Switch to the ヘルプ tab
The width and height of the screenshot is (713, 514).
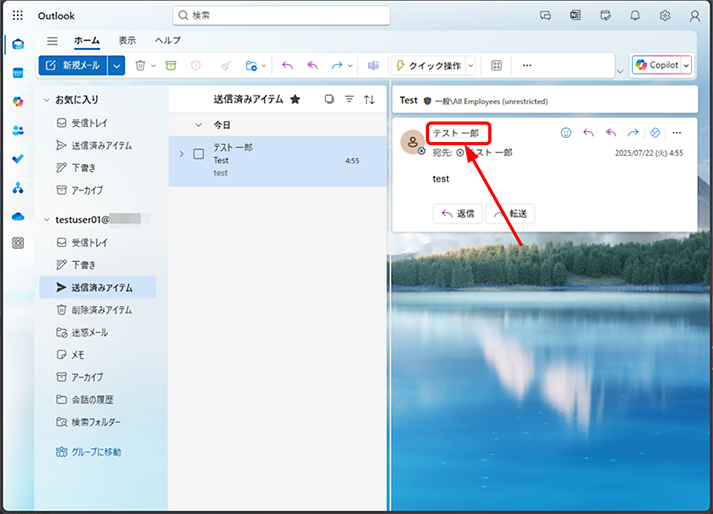(x=168, y=40)
